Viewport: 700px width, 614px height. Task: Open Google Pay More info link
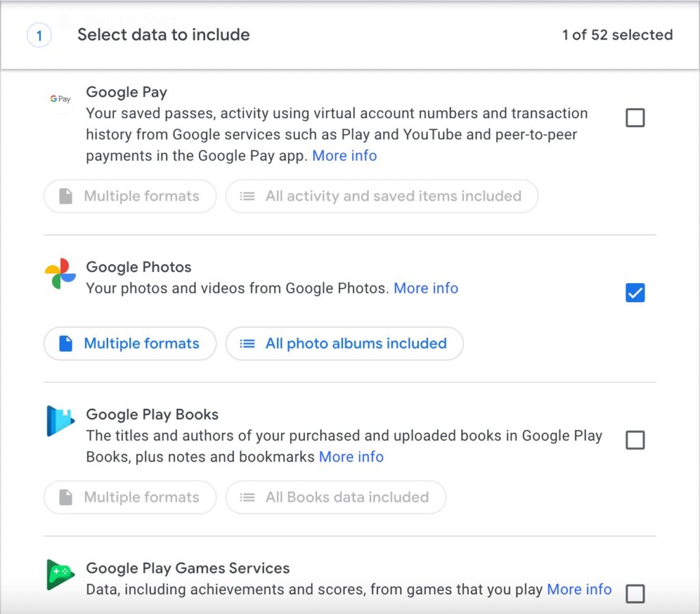pos(345,156)
